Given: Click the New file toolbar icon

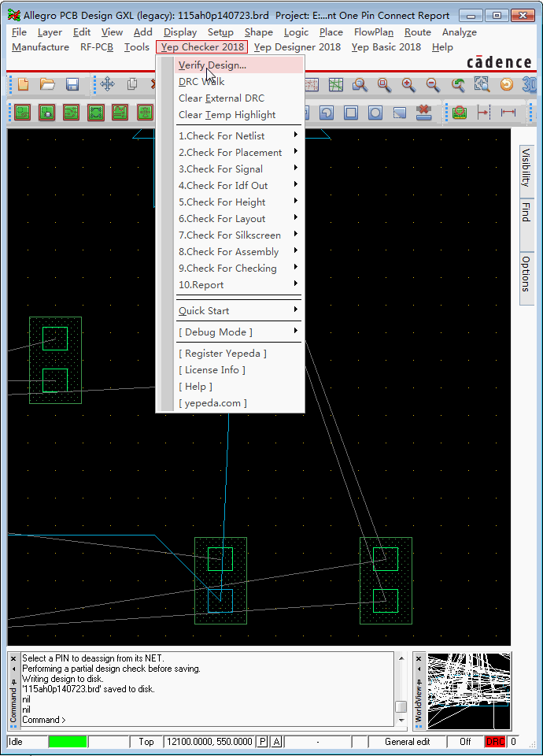Looking at the screenshot, I should coord(23,85).
